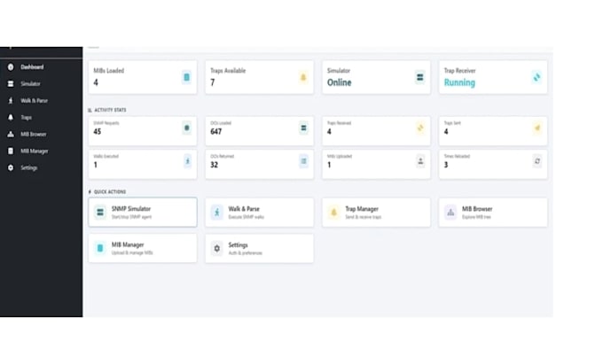Click the satellite icon on Trap Receiver card
This screenshot has width=603, height=364.
point(536,77)
